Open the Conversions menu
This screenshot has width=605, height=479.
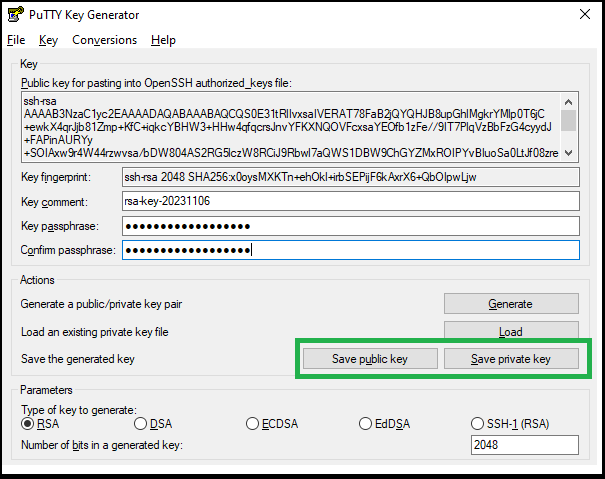coord(104,40)
